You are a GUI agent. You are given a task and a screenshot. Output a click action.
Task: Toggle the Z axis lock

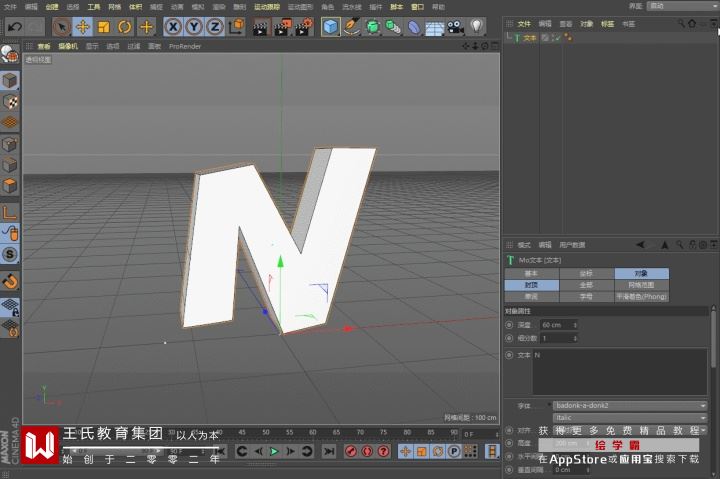(214, 27)
